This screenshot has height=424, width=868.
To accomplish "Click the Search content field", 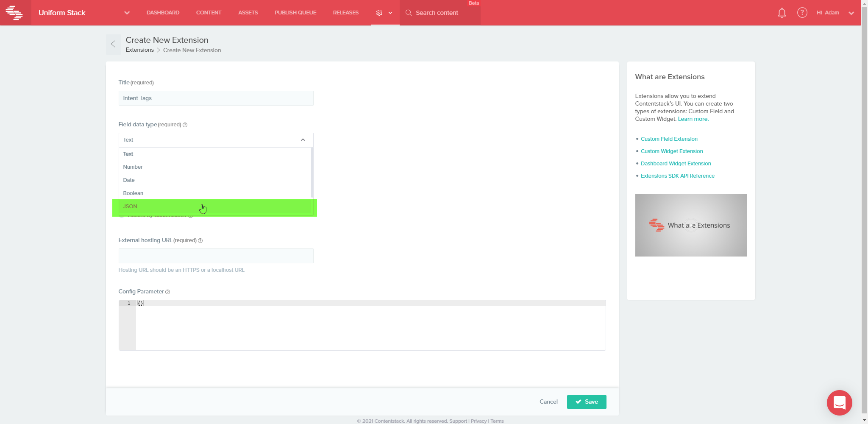I will (x=440, y=13).
